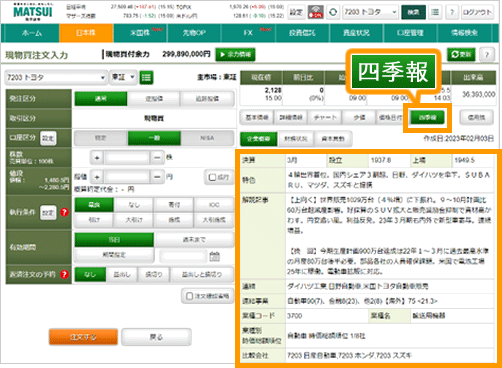The height and width of the screenshot is (368, 502).
Task: Set the validity period to 当日
Action: pos(114,240)
